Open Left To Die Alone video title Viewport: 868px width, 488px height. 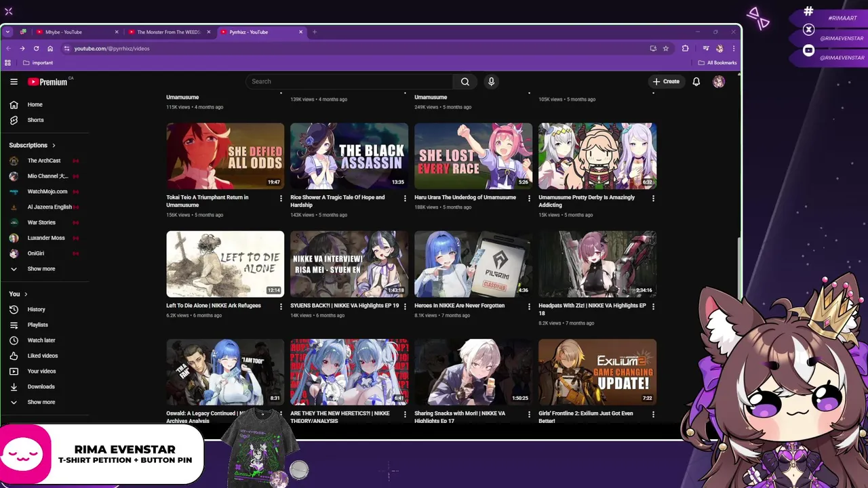[x=214, y=306]
